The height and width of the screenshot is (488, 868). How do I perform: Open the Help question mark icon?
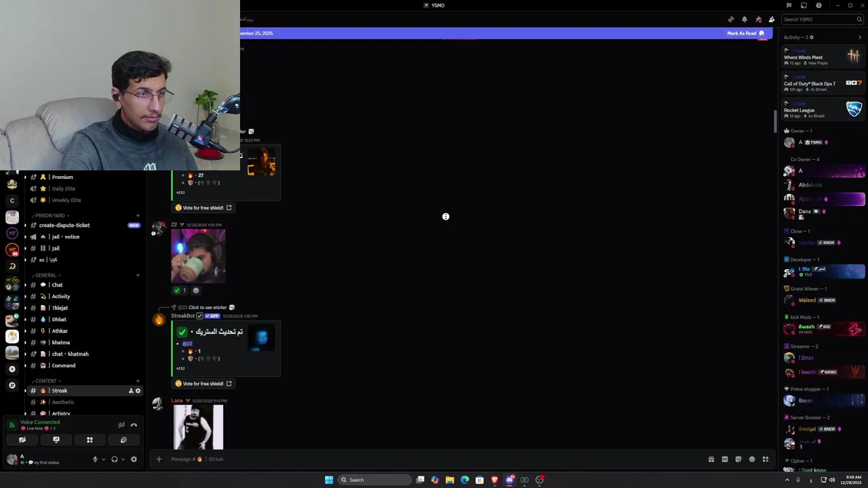click(x=818, y=5)
